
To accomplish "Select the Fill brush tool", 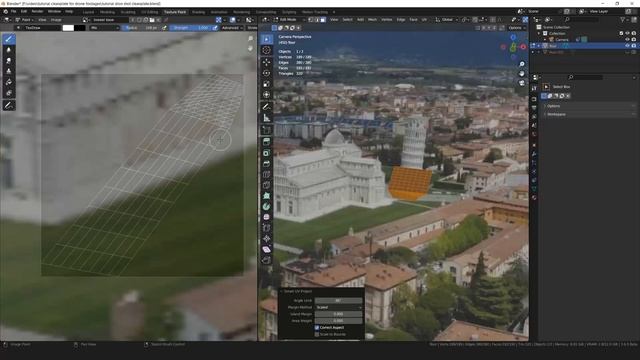I will 9,82.
